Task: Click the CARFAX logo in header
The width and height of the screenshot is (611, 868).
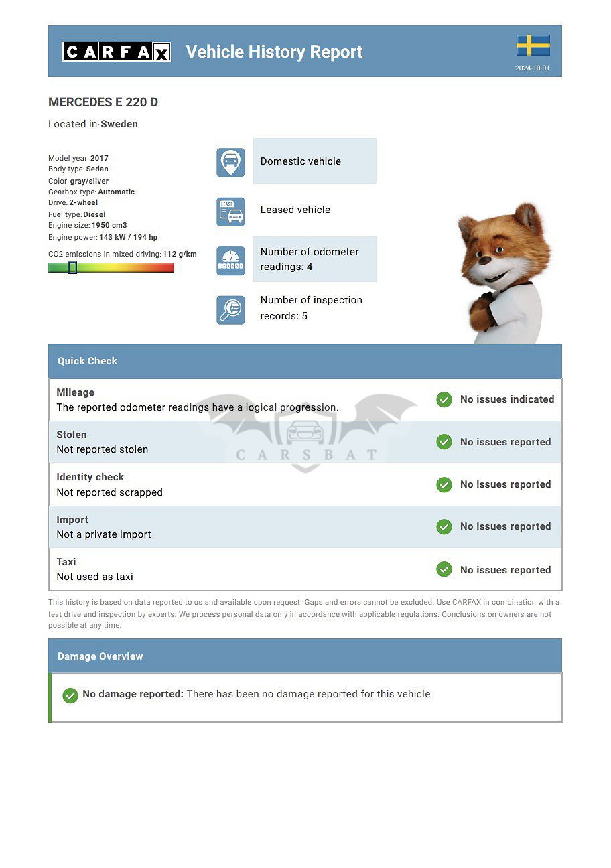Action: (117, 52)
